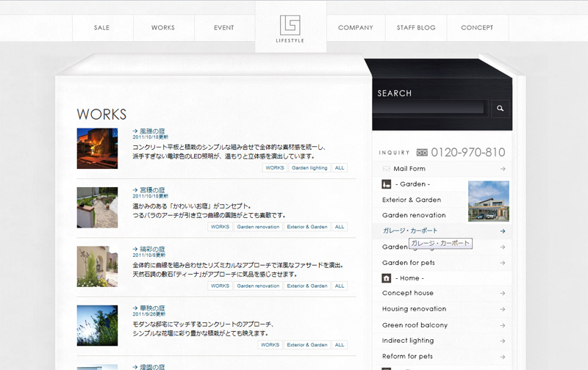
Task: Click the WORKS page heading
Action: click(101, 115)
